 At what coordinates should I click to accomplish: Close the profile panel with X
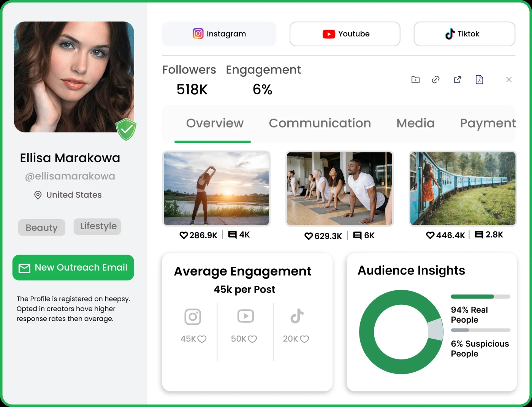pos(509,79)
